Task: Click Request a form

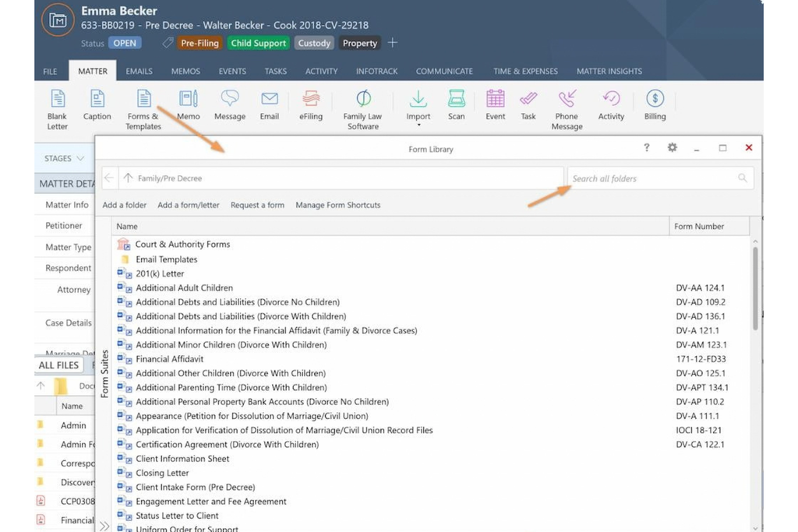Action: 257,205
